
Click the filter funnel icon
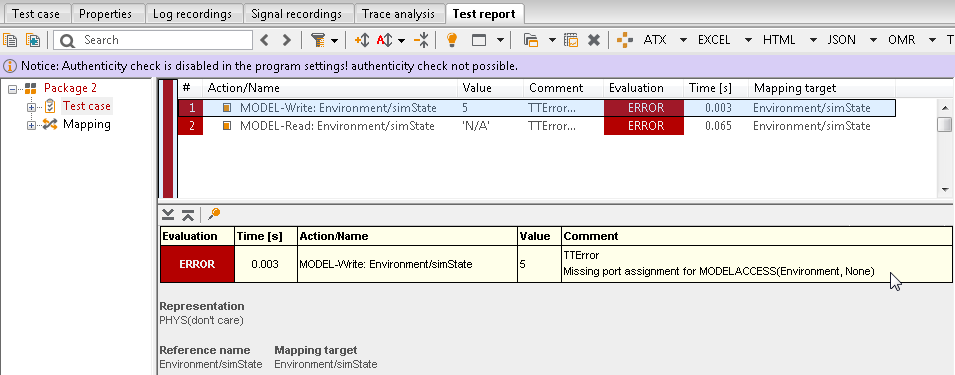click(317, 40)
